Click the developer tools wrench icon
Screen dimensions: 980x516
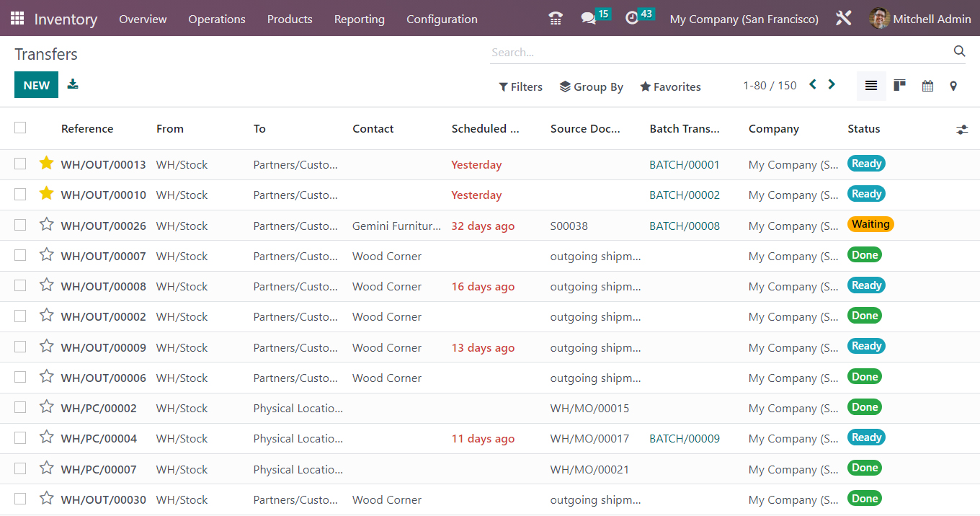pyautogui.click(x=843, y=18)
